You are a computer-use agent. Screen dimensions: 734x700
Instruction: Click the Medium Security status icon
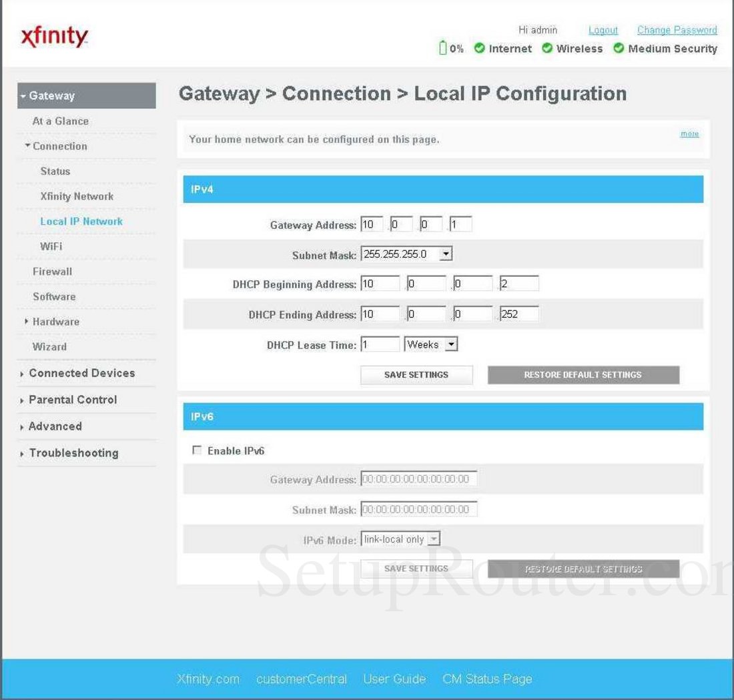619,48
